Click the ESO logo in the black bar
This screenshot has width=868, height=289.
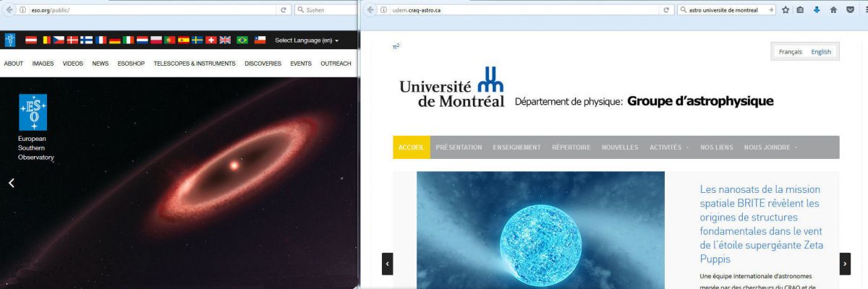[9, 40]
